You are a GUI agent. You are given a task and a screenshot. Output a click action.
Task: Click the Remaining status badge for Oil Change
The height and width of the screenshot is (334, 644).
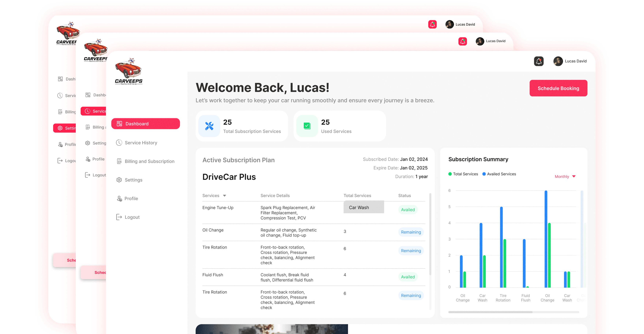click(x=411, y=232)
